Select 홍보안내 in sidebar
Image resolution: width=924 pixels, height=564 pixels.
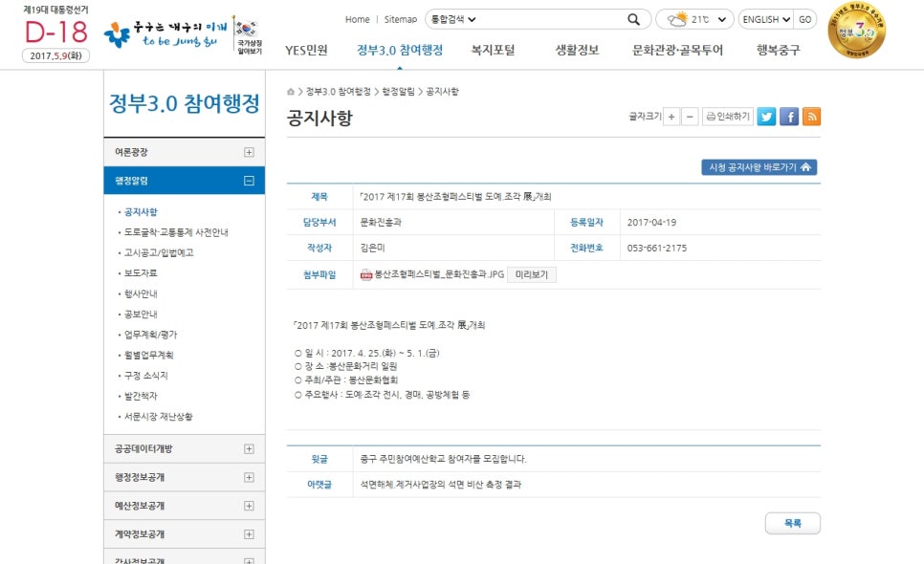pos(141,314)
